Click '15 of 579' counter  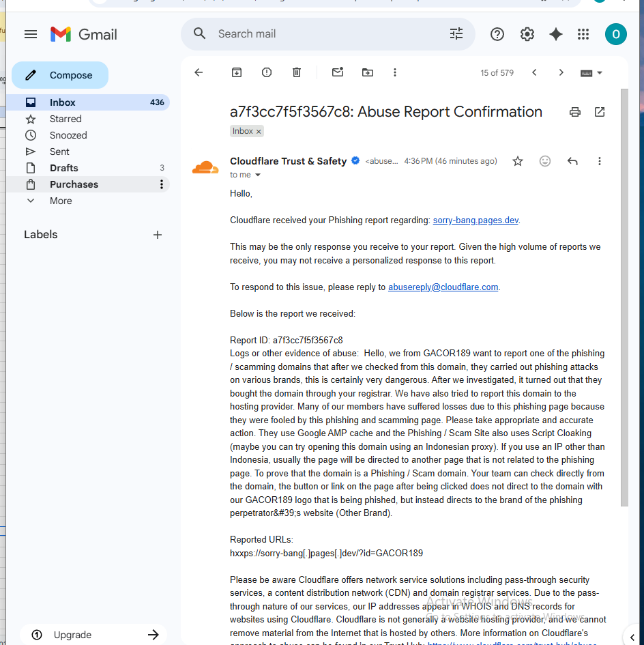497,73
